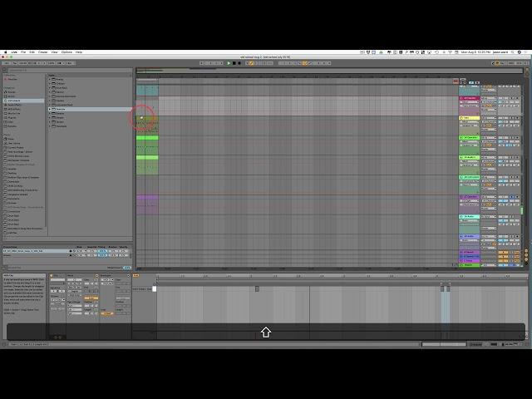This screenshot has width=532, height=399.
Task: Select the Samples browser category
Action: (x=12, y=126)
